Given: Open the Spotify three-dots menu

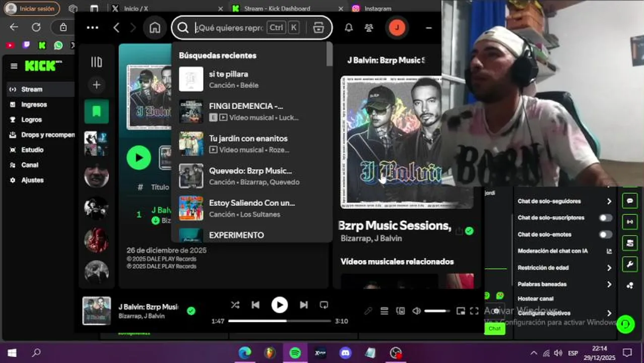Looking at the screenshot, I should (93, 28).
